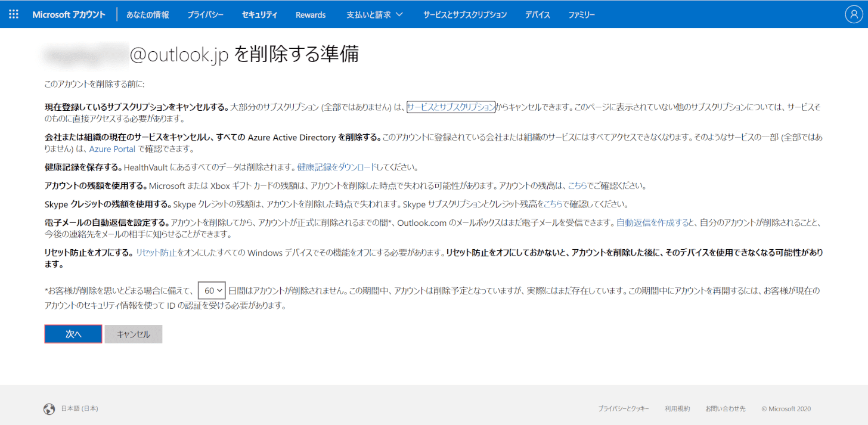
Task: Click the @outlook.jp を削除する準備 heading
Action: tap(244, 55)
